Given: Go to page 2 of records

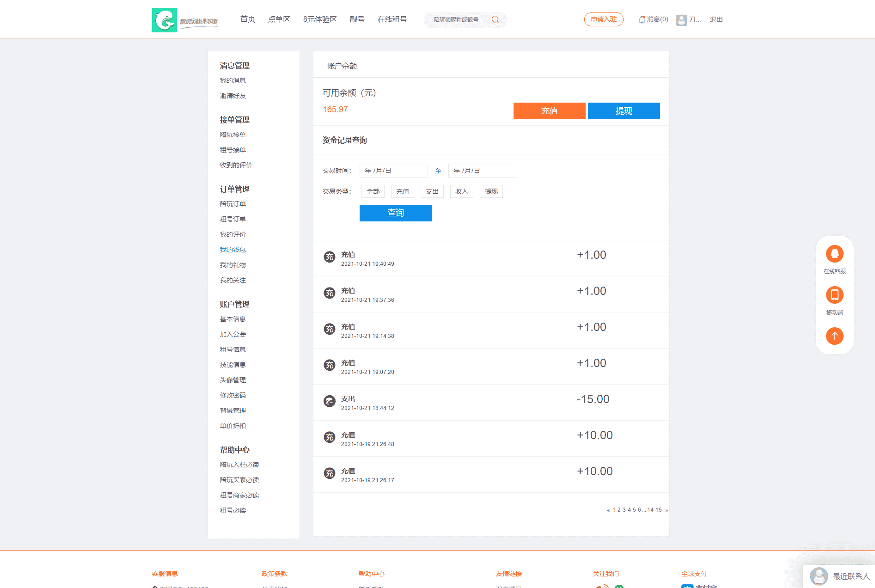Looking at the screenshot, I should pyautogui.click(x=619, y=510).
